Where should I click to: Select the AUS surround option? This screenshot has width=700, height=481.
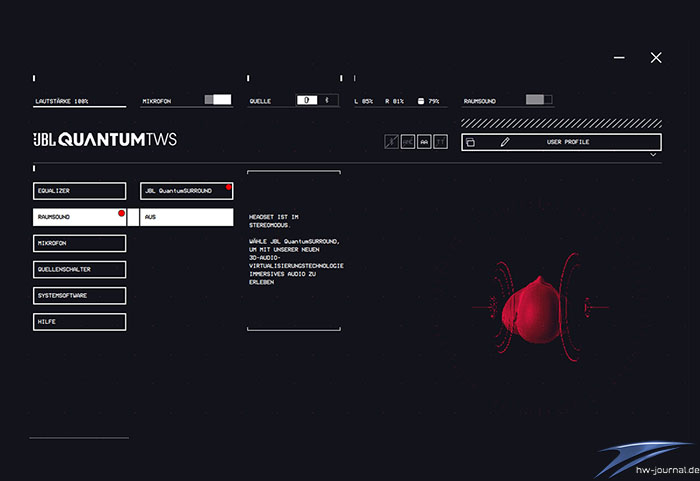tap(187, 217)
